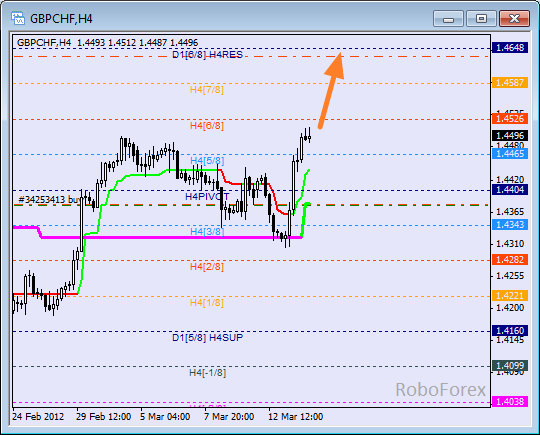Click the 1.4465 price tag on axis

click(x=510, y=154)
